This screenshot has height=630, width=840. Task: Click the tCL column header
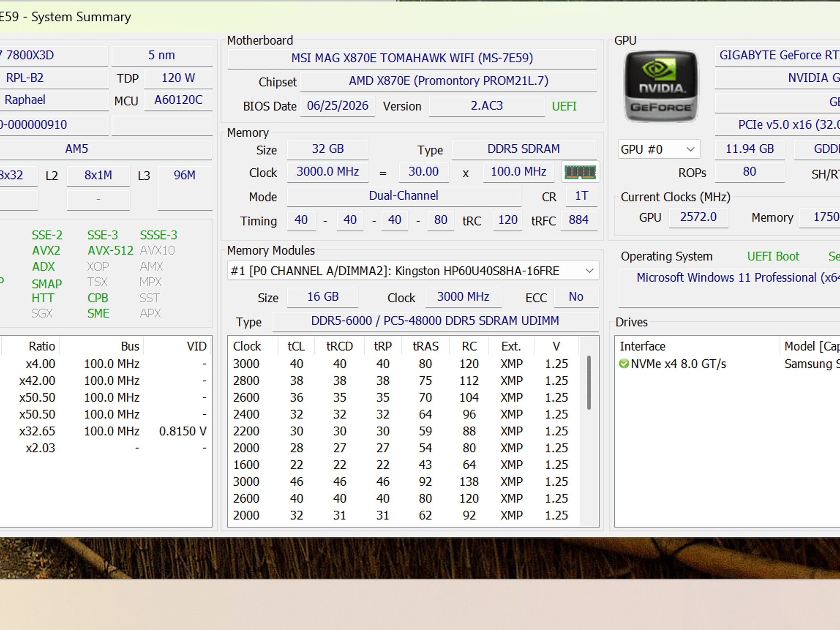click(x=296, y=347)
